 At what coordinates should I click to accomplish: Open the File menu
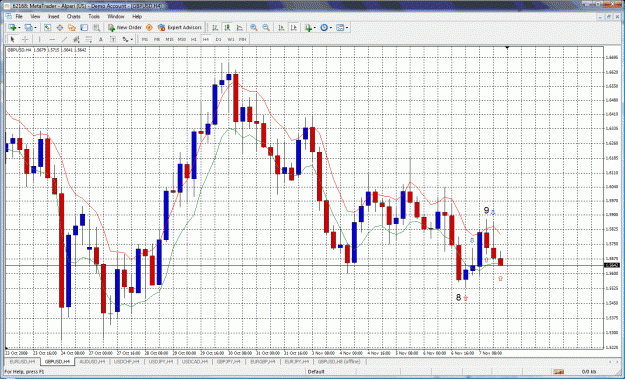19,16
